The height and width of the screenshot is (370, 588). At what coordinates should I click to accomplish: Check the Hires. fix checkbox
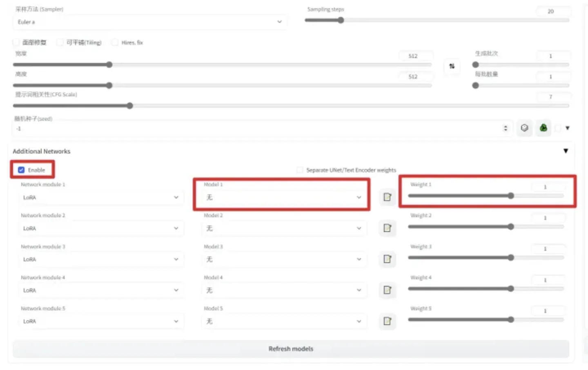pos(115,42)
